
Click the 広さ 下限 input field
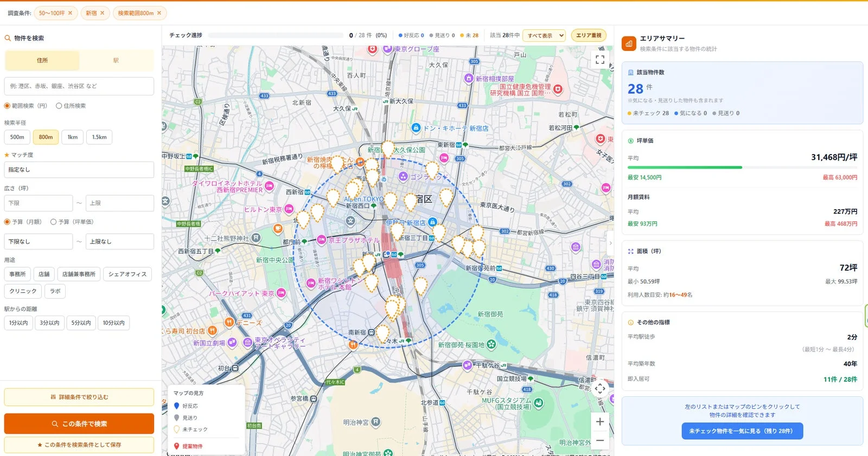[39, 203]
